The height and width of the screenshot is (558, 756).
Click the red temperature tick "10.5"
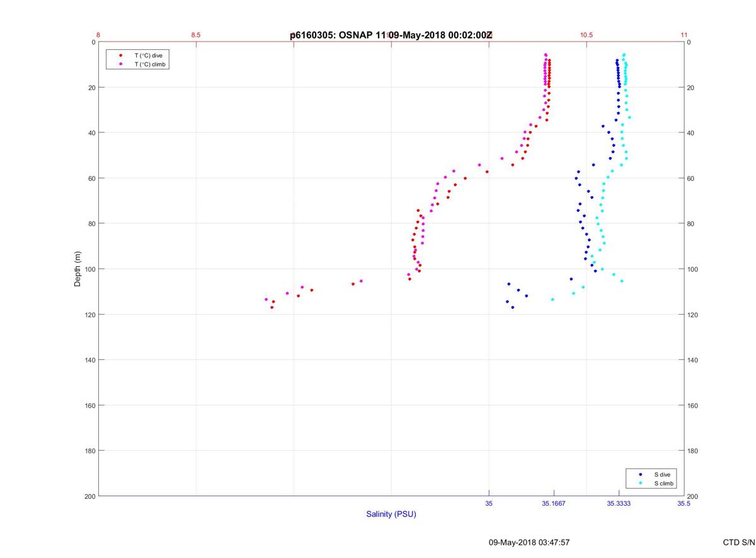587,35
